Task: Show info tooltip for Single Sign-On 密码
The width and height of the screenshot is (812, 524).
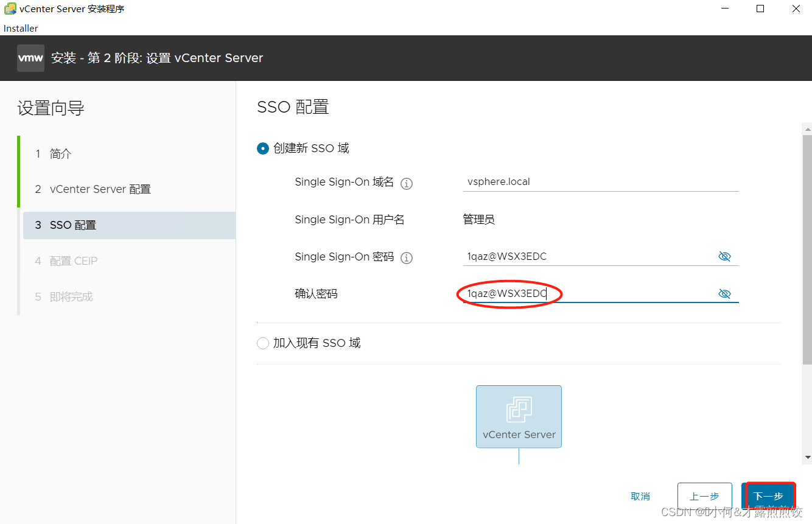Action: [x=407, y=258]
